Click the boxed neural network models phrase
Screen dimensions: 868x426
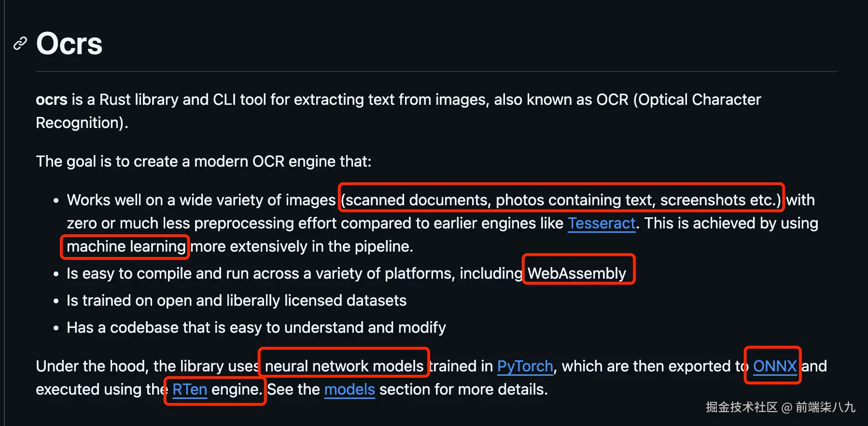[x=344, y=366]
